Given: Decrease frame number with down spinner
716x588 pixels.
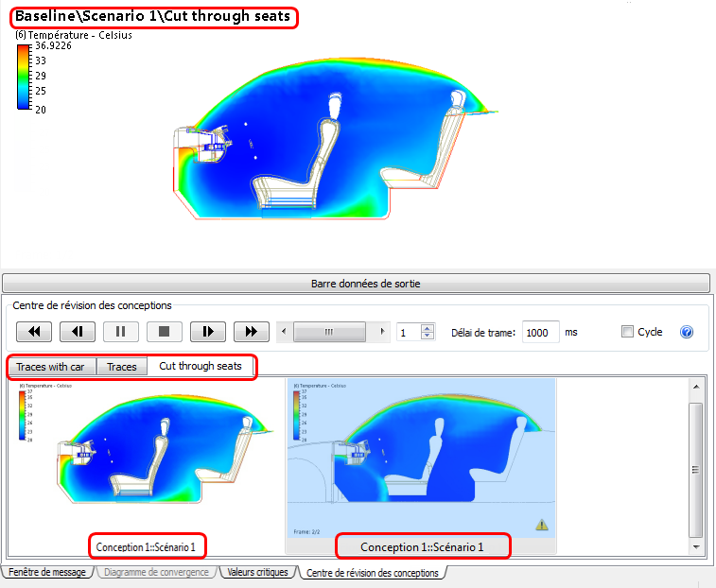Looking at the screenshot, I should (428, 336).
